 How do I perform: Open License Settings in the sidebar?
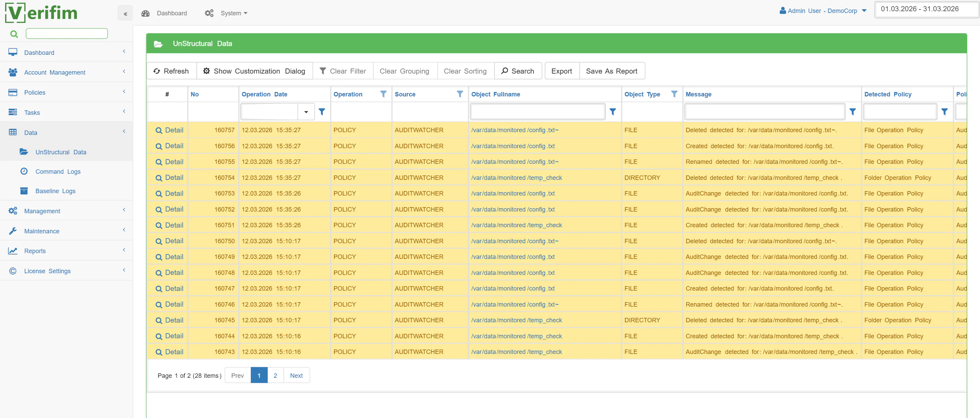(x=67, y=270)
